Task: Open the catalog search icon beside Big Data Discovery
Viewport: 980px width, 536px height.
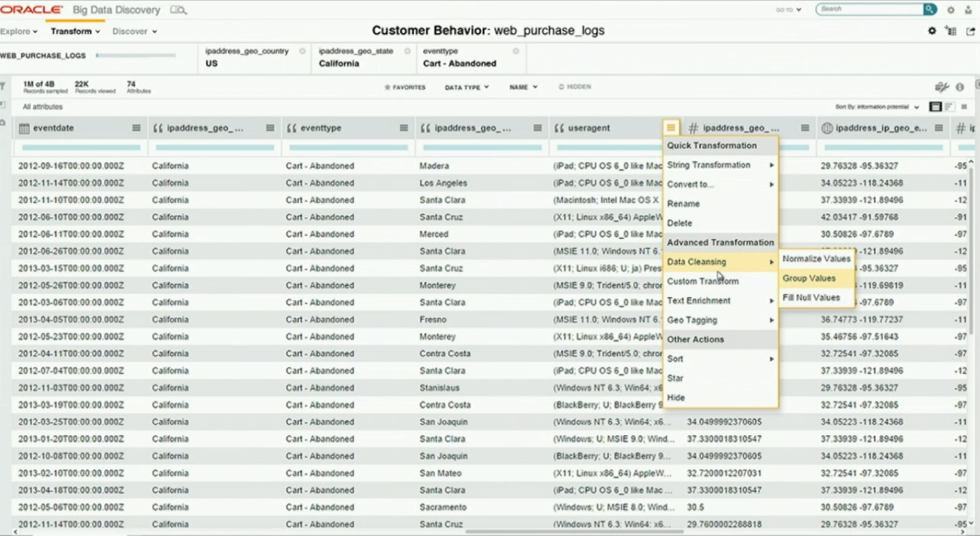Action: point(178,10)
